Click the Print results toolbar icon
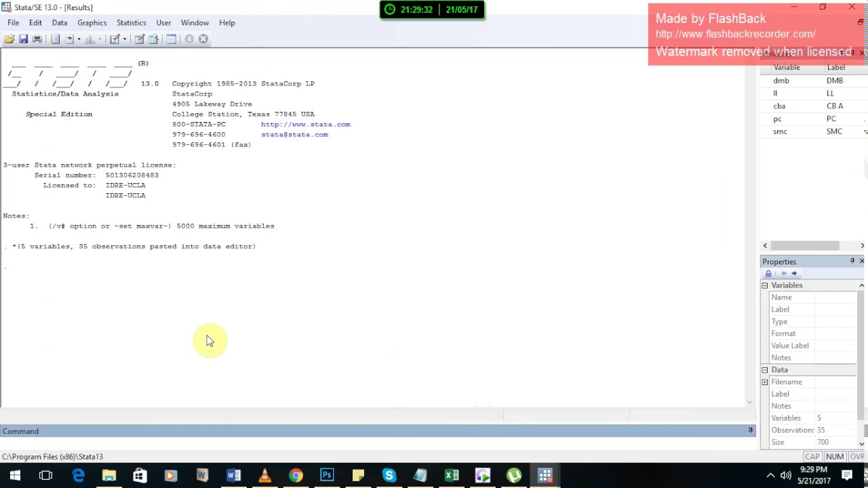 point(37,39)
